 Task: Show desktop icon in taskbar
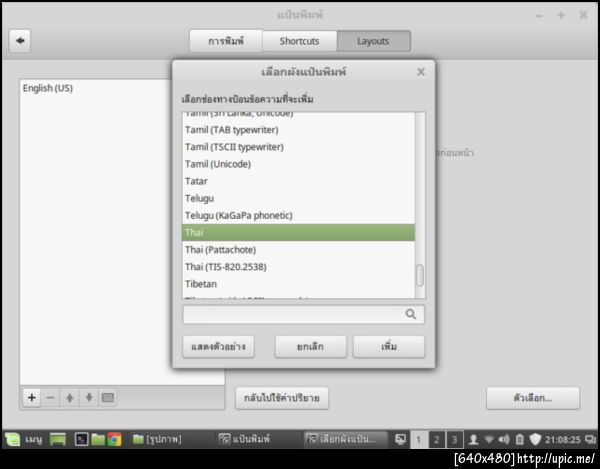click(x=58, y=439)
